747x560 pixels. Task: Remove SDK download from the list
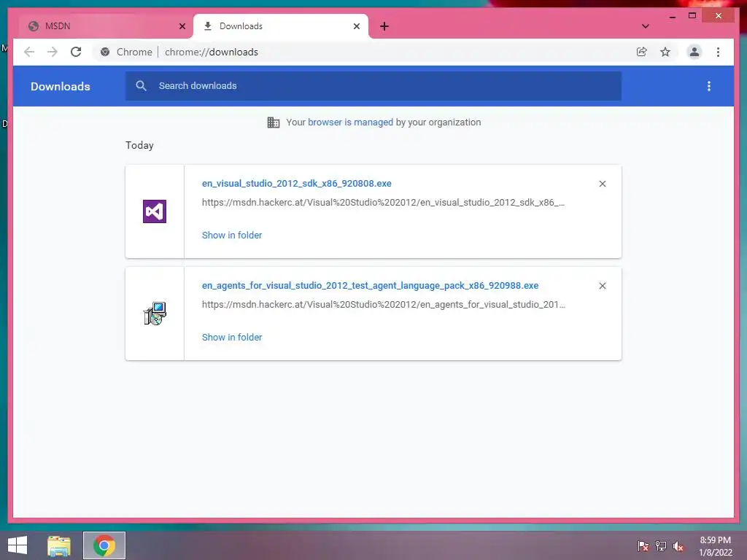[602, 184]
